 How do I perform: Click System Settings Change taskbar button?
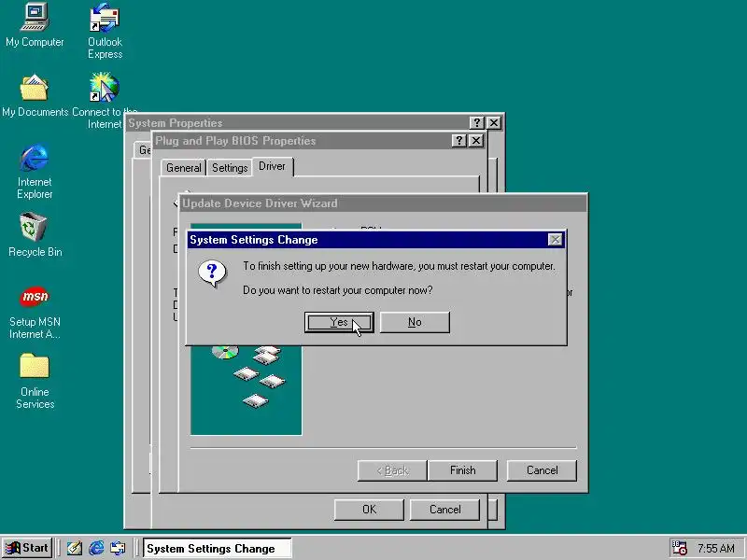[x=218, y=548]
